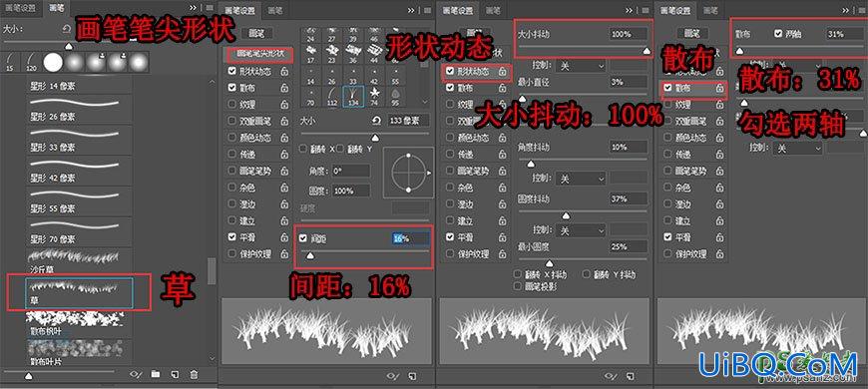This screenshot has height=389, width=868.
Task: Lock 散布 in the 间距 16% panel
Action: (284, 88)
